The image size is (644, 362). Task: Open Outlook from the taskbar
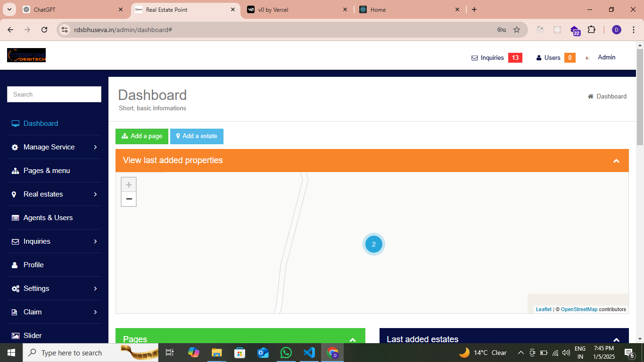[x=263, y=353]
